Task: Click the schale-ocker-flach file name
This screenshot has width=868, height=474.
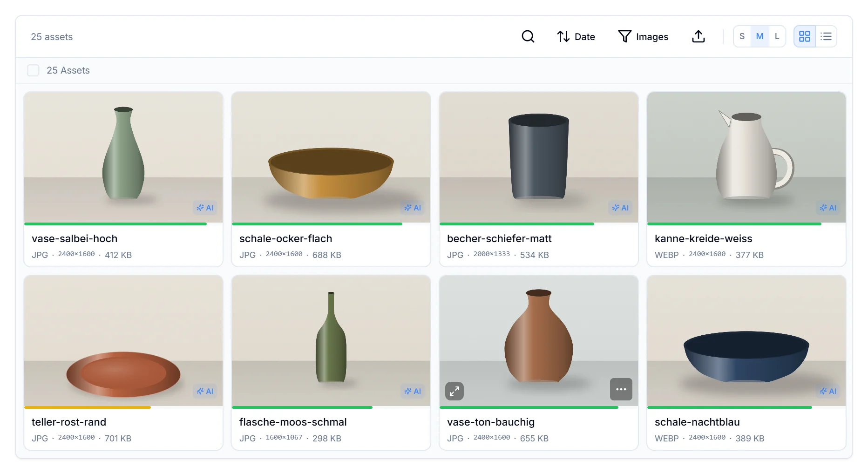Action: point(286,238)
